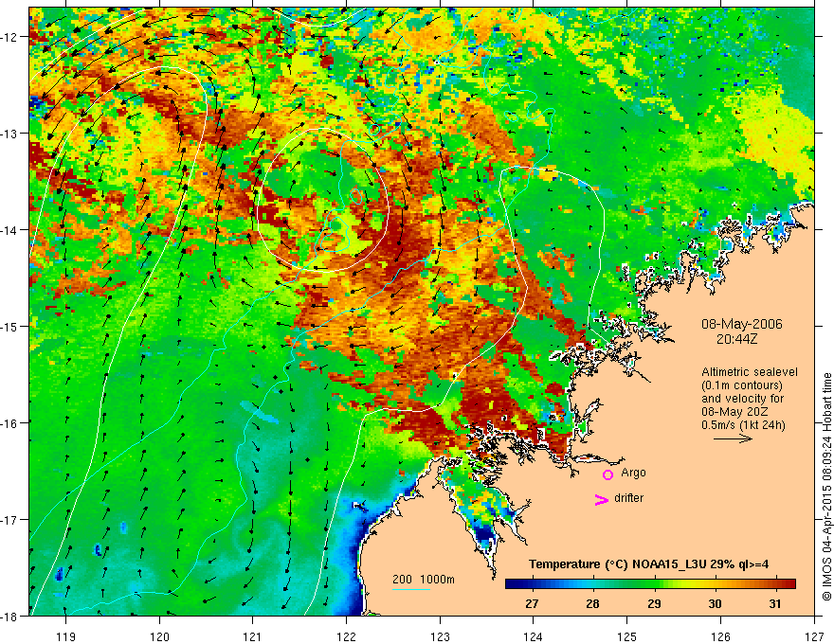
Task: Click the '0.5m/s (1kt 24h)' scale text
Action: coord(743,425)
